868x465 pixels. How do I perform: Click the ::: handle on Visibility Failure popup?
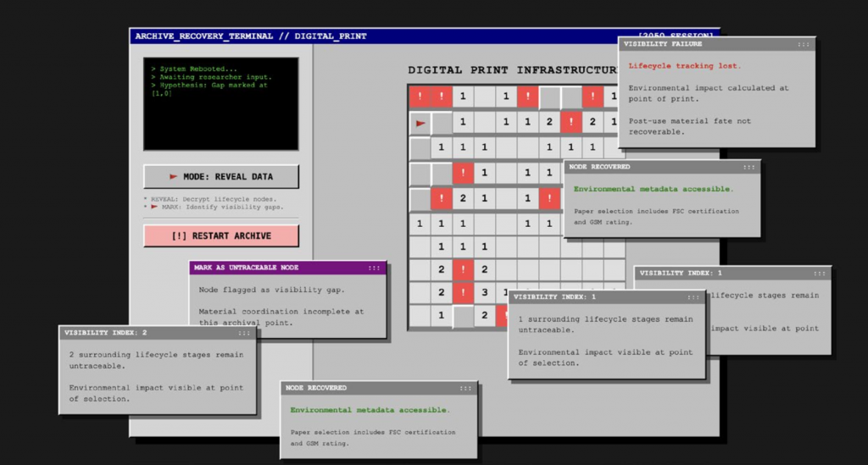click(803, 44)
